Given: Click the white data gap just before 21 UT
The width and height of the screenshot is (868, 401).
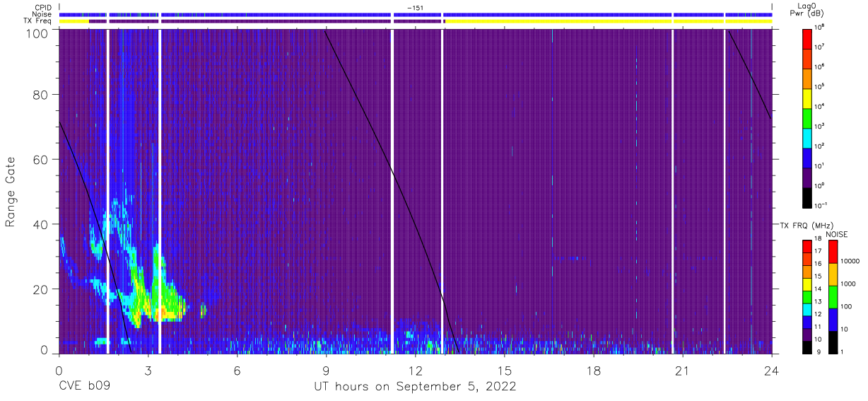Looking at the screenshot, I should point(672,192).
